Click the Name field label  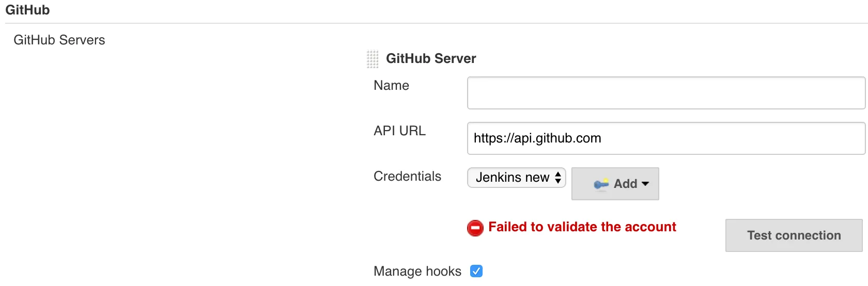pos(391,85)
